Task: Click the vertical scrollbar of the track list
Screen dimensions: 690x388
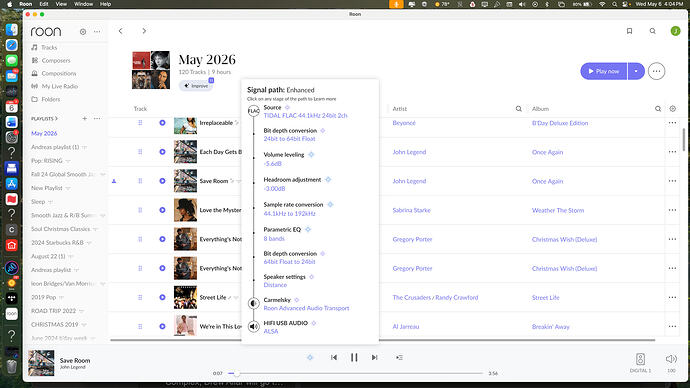Action: point(683,139)
